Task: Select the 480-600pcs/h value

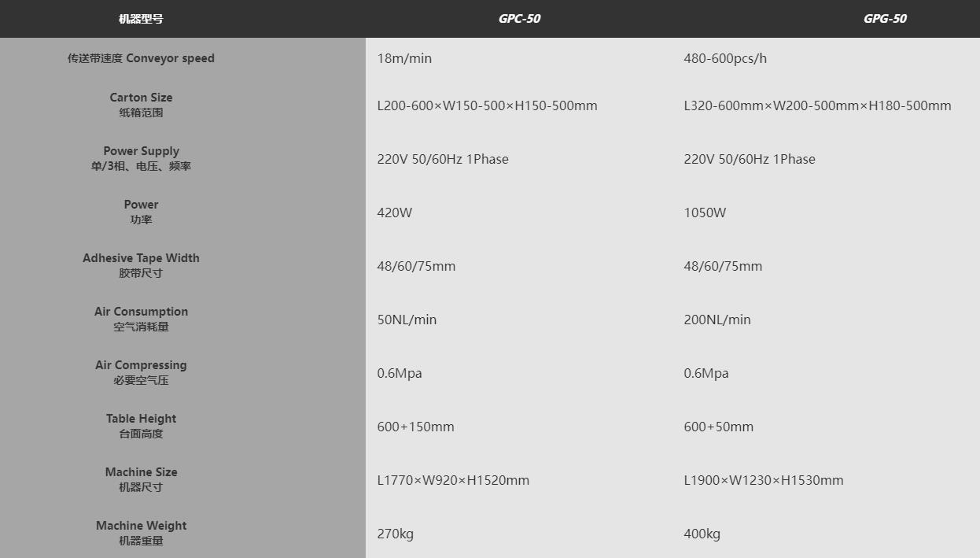Action: [724, 58]
